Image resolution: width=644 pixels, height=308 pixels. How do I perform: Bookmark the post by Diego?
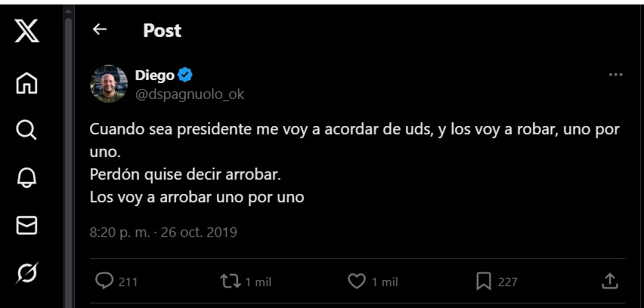click(484, 282)
